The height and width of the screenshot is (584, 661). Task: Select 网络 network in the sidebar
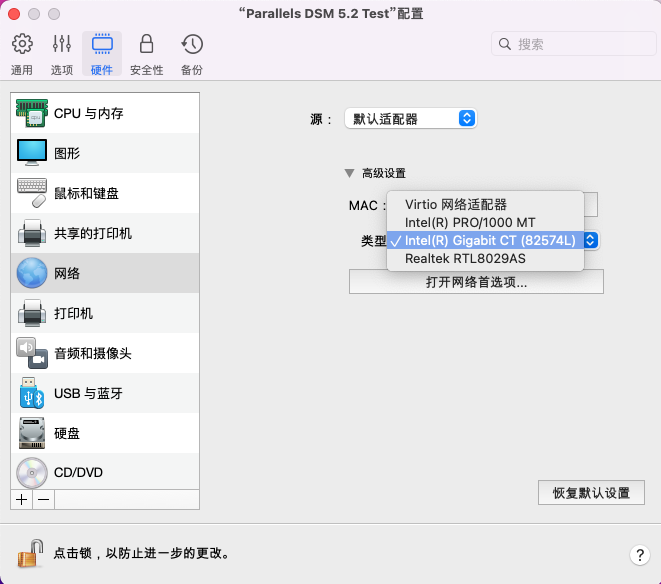[x=105, y=273]
